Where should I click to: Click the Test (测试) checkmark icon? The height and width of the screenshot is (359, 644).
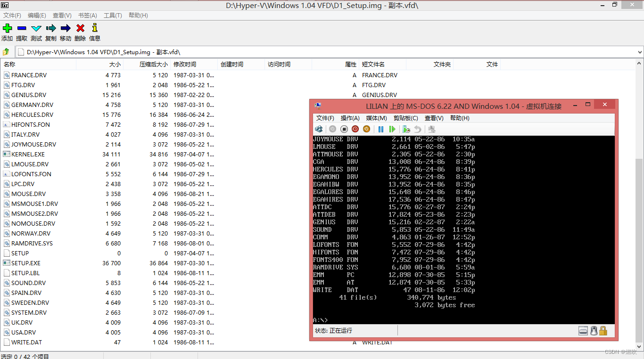tap(36, 28)
